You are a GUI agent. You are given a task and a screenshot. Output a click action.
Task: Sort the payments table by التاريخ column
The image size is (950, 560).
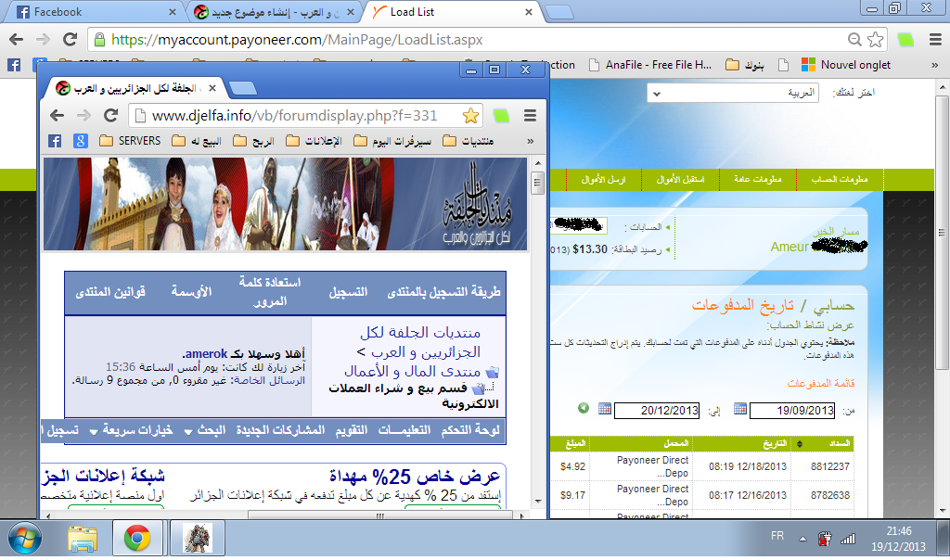coord(775,444)
